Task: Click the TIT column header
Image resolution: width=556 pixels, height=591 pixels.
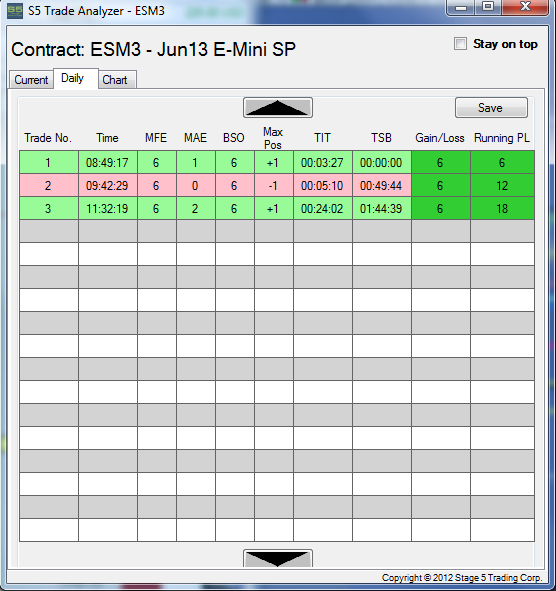Action: click(323, 138)
